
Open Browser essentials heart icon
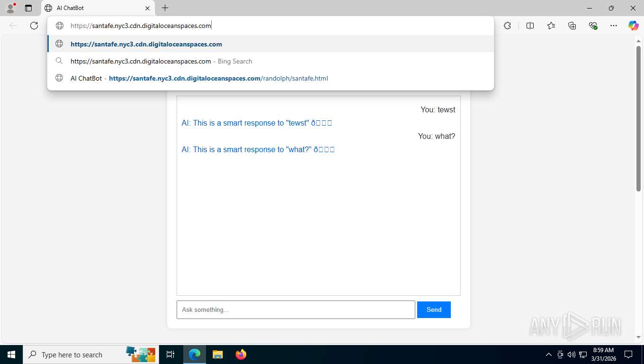(593, 26)
